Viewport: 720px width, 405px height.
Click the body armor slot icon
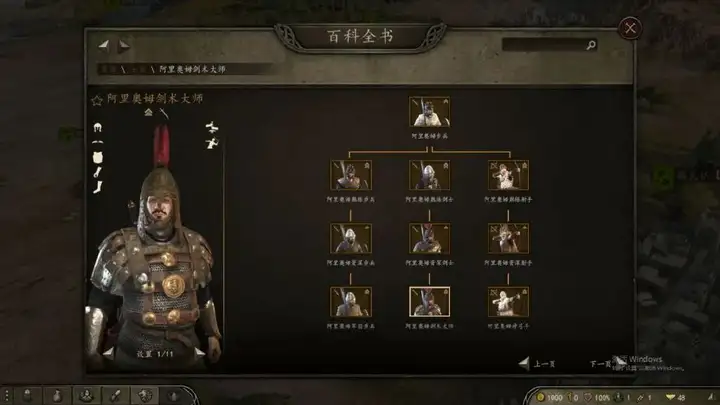[x=97, y=158]
